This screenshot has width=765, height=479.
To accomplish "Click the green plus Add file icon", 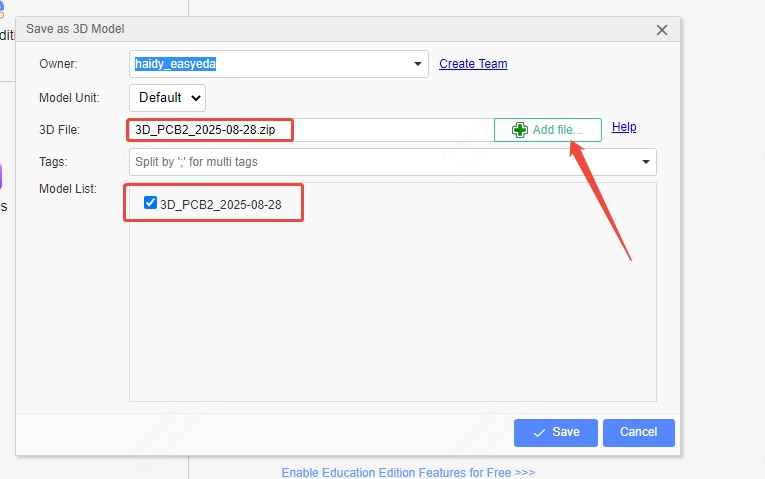I will click(x=519, y=130).
